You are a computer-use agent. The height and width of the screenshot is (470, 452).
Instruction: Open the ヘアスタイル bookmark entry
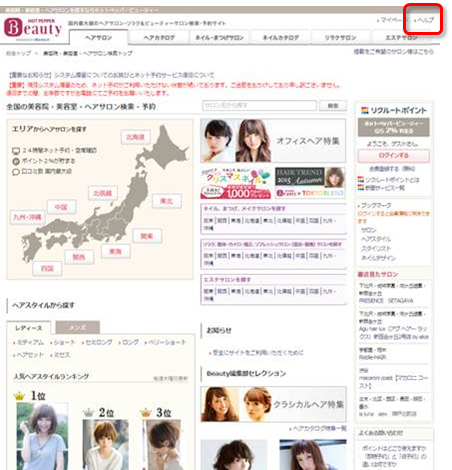pyautogui.click(x=376, y=239)
